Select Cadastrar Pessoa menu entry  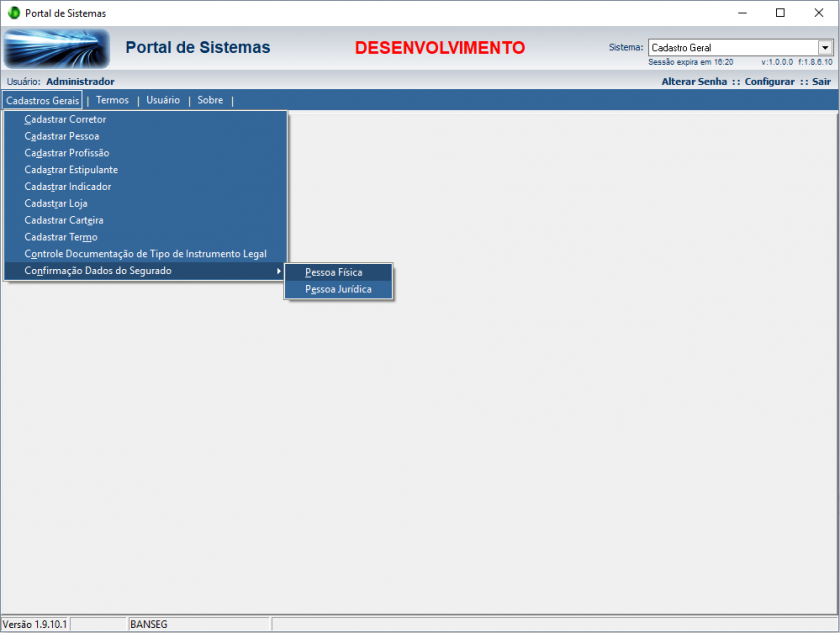click(61, 136)
